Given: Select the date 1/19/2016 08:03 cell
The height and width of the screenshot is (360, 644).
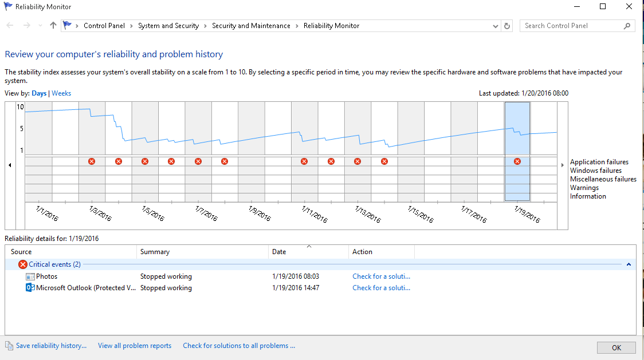Looking at the screenshot, I should pos(296,276).
